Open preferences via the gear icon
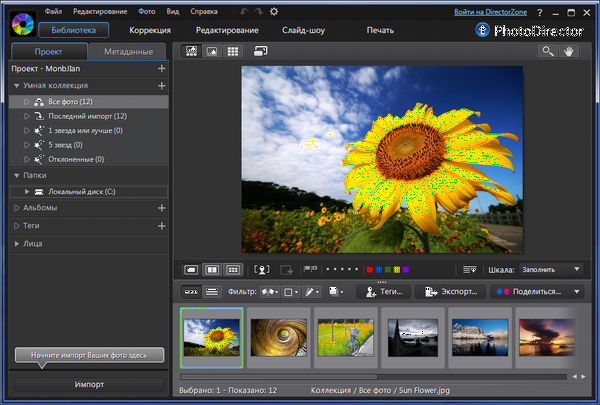This screenshot has height=405, width=600. pos(275,11)
